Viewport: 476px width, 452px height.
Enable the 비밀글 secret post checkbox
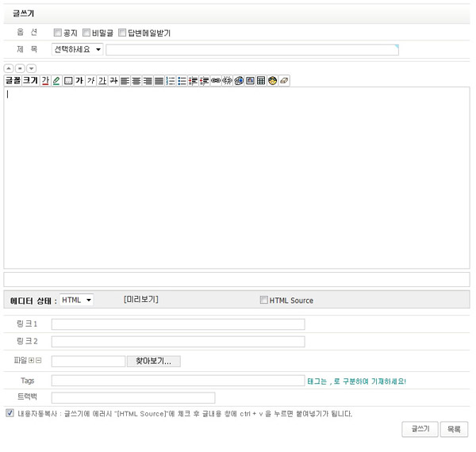click(86, 33)
